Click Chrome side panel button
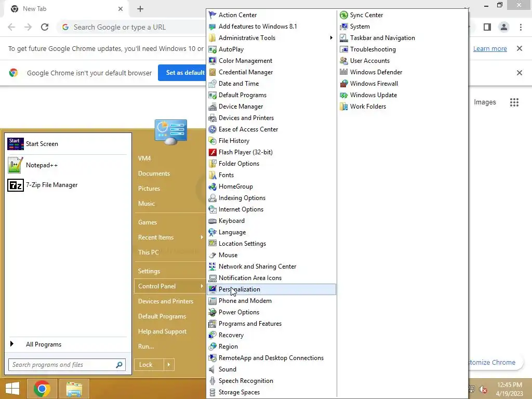 tap(487, 27)
